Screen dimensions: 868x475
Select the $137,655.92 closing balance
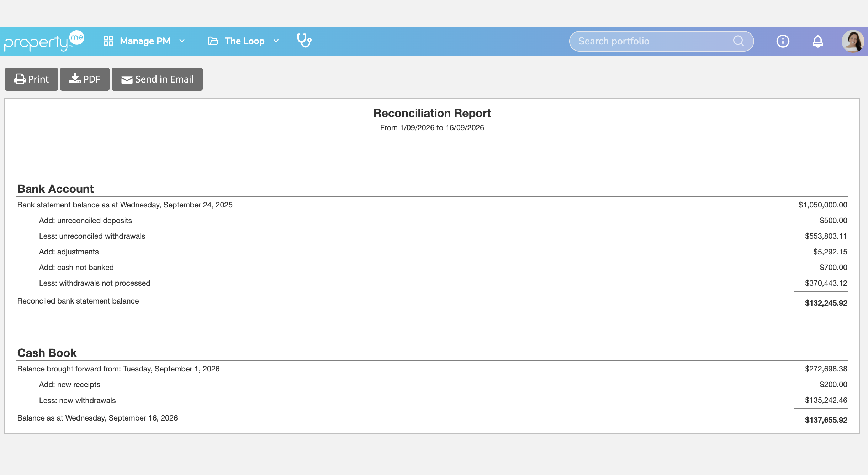point(826,420)
